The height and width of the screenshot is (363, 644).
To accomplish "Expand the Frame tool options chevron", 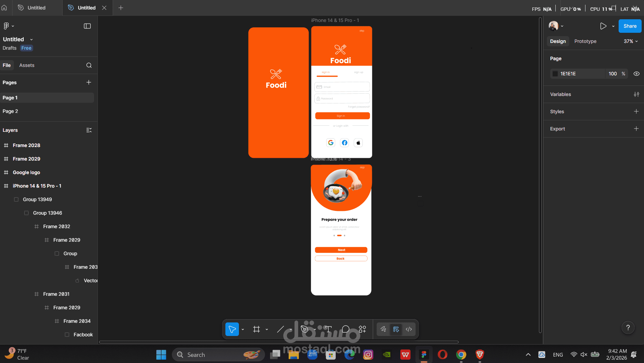I will [267, 329].
